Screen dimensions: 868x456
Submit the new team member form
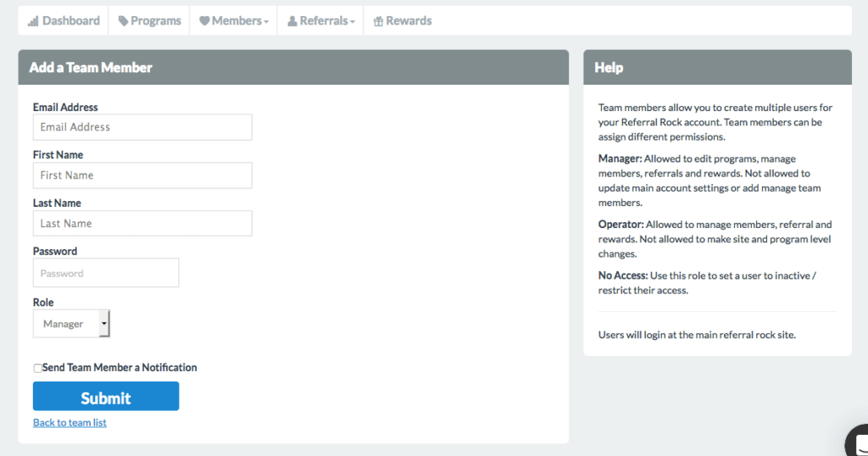(106, 396)
